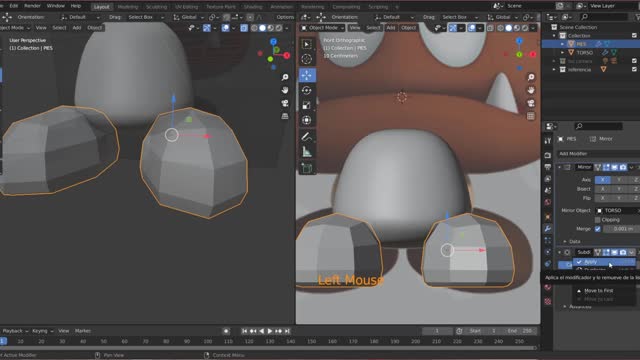Toggle overlays button in right viewport header
640x360 pixels.
(x=472, y=28)
